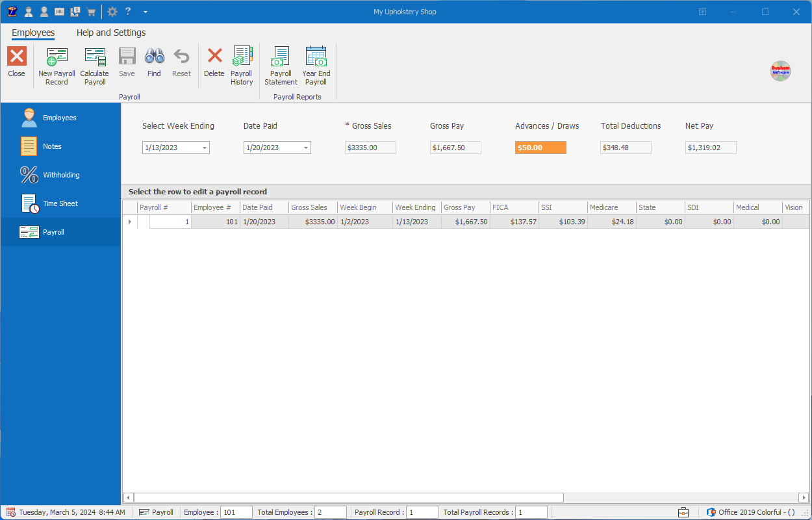Viewport: 812px width, 520px height.
Task: View the Payroll History report
Action: click(x=242, y=64)
